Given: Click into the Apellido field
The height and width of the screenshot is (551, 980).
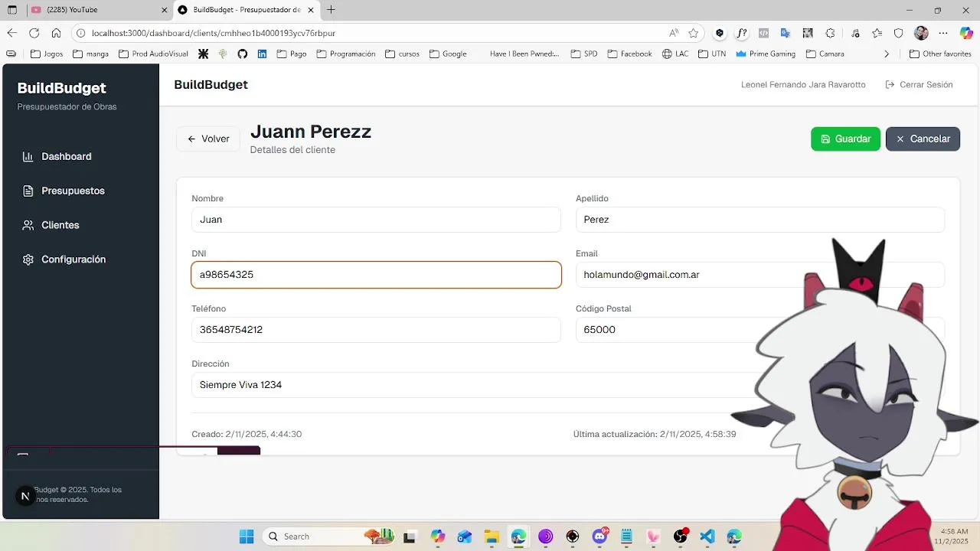Looking at the screenshot, I should pyautogui.click(x=760, y=220).
